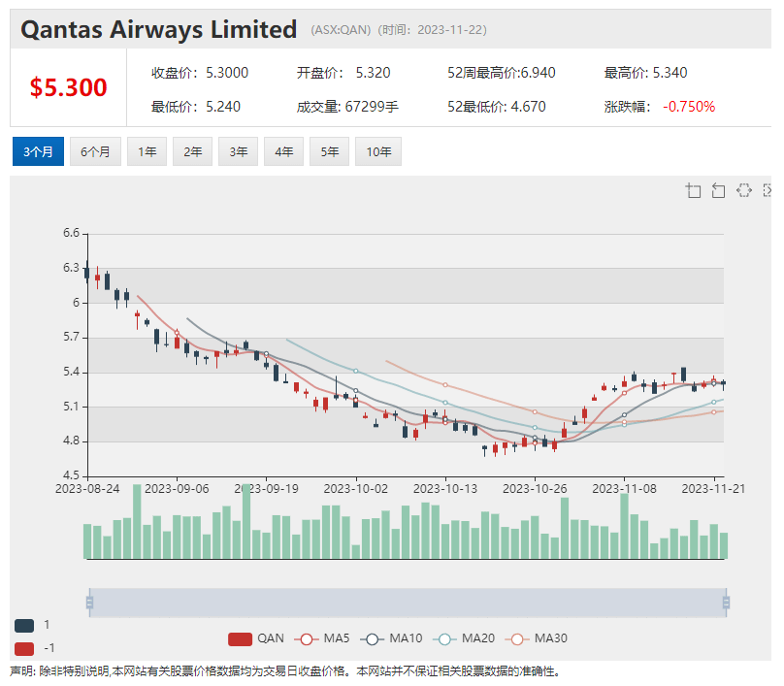Click the zoom reset (undo zoom) icon

click(x=718, y=190)
